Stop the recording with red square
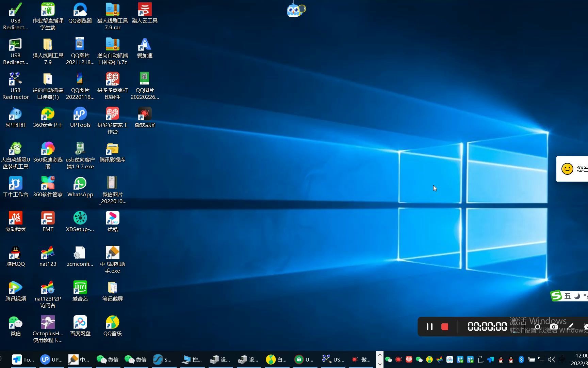Image resolution: width=588 pixels, height=368 pixels. pos(445,327)
